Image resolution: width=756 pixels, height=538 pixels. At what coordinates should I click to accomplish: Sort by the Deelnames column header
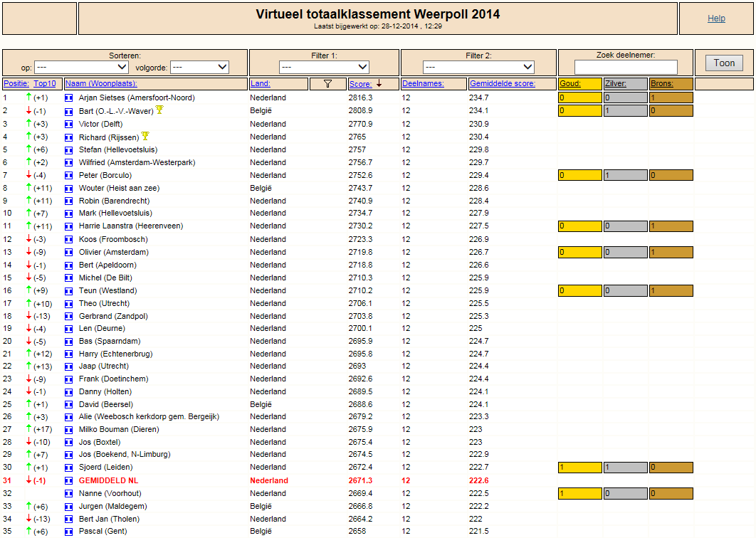[423, 83]
